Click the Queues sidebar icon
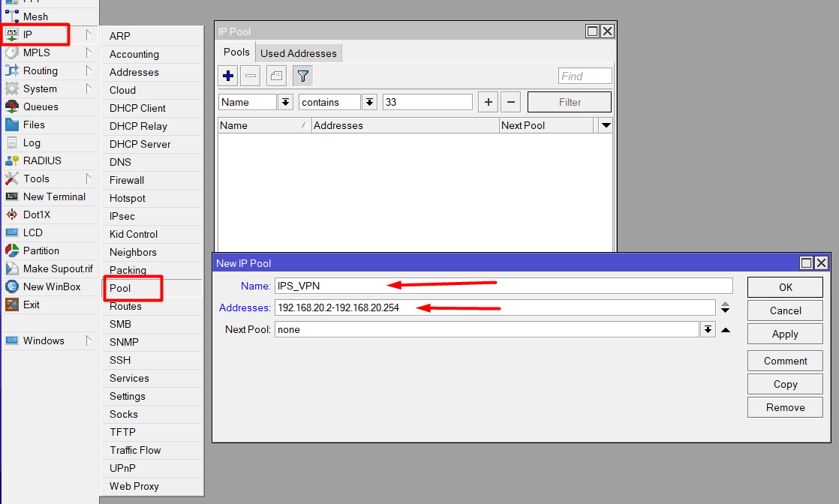 pyautogui.click(x=12, y=106)
